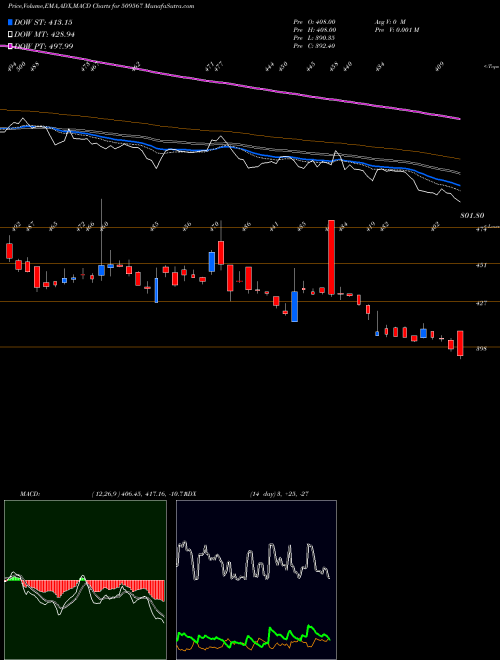Click the Pre H: 408.60 value
Screen dimensions: 500x660
tap(314, 30)
